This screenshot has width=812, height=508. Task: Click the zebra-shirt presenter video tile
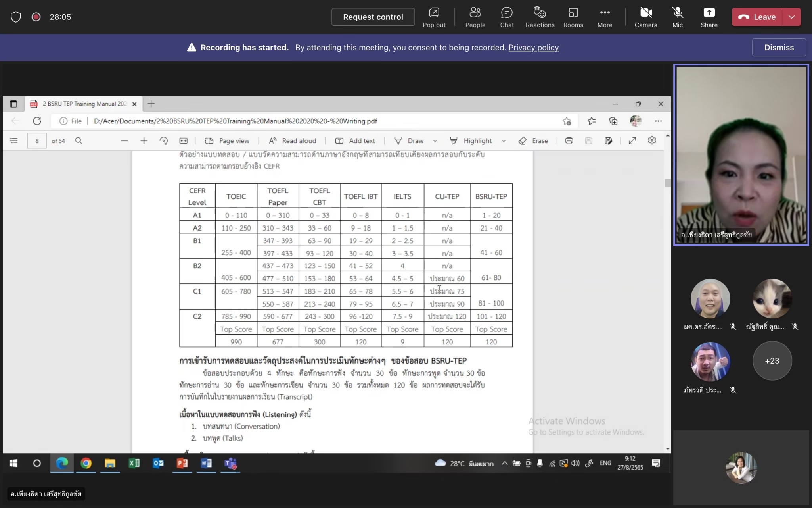741,155
